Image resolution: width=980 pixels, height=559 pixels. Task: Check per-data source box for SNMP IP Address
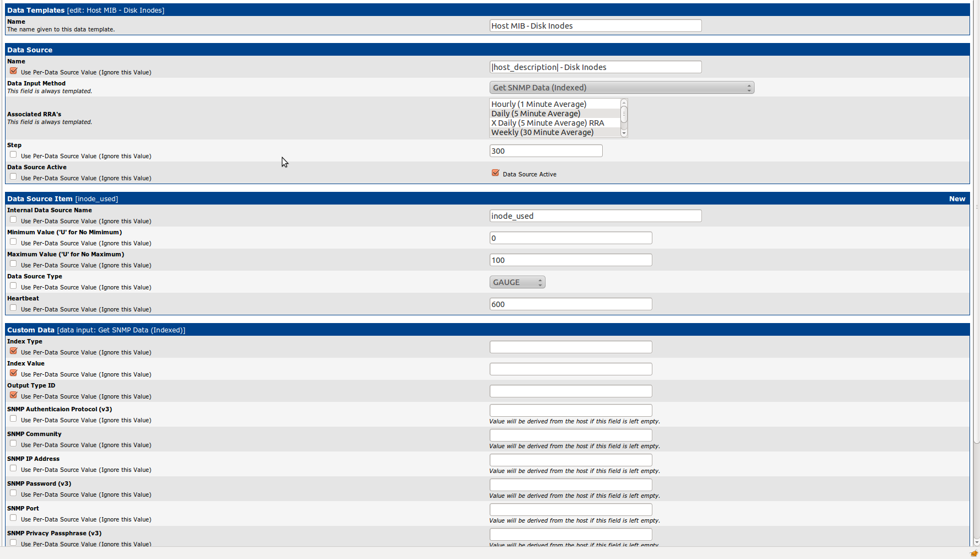coord(13,469)
